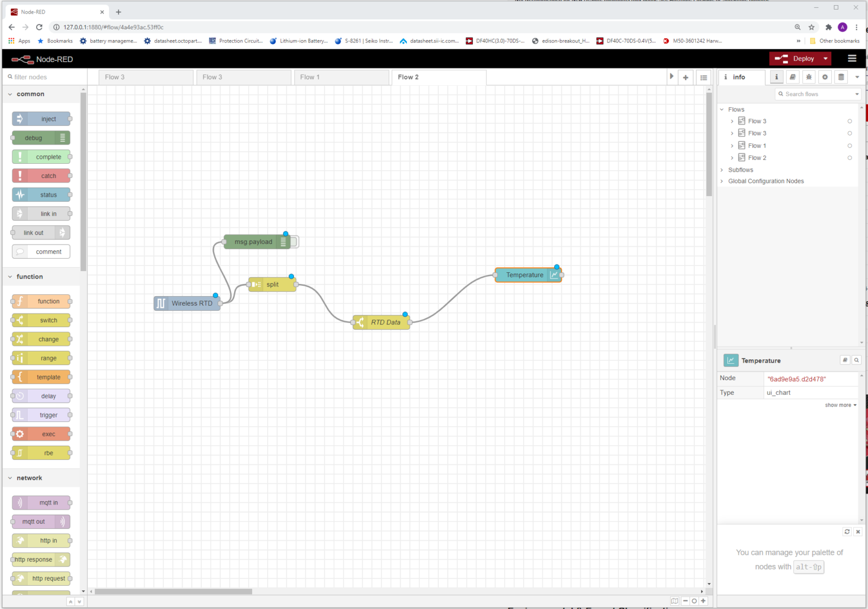Click the add new flow plus icon

pyautogui.click(x=685, y=77)
